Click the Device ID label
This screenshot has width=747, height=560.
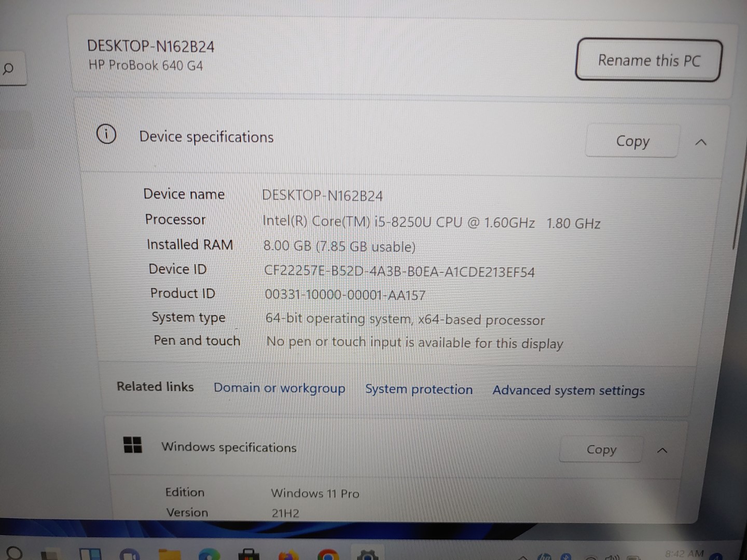pyautogui.click(x=177, y=269)
